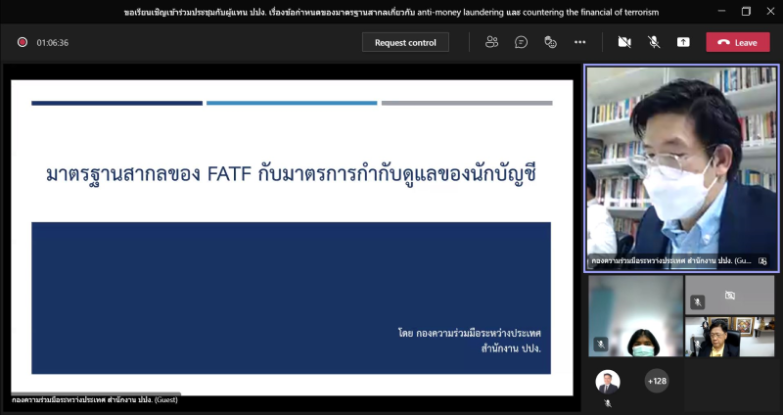Click the round profile avatar of man in suit
Screen dimensions: 783x415
(x=607, y=381)
